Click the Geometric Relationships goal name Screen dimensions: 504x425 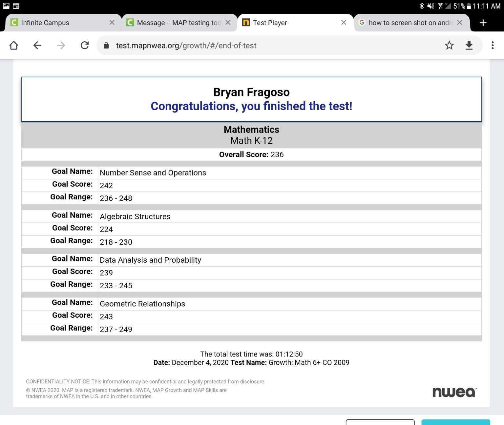click(142, 304)
